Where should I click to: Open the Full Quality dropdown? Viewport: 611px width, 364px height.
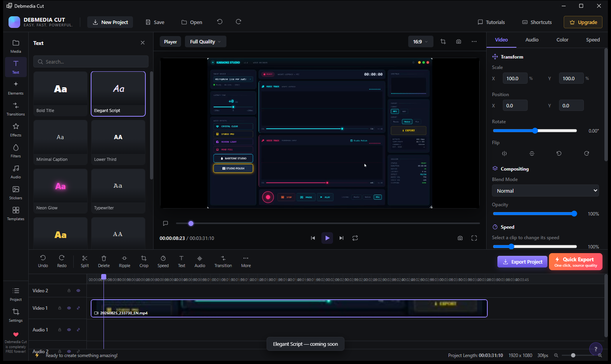[x=205, y=41]
